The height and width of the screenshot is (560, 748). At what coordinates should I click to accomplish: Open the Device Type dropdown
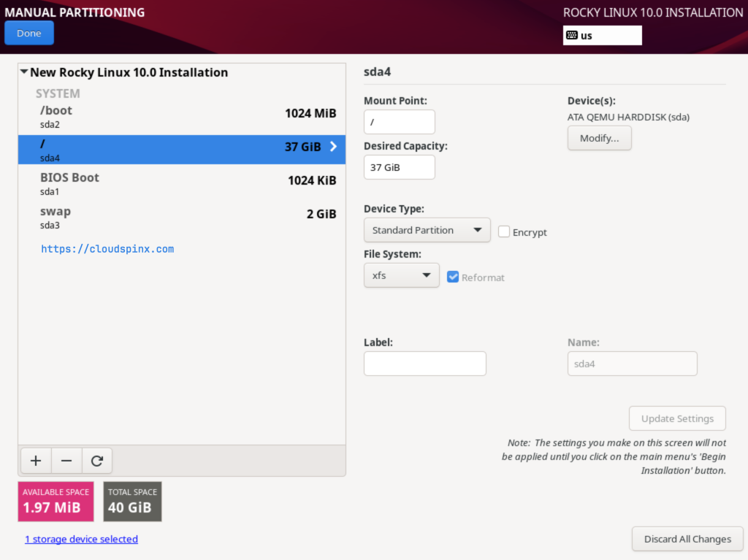click(427, 230)
